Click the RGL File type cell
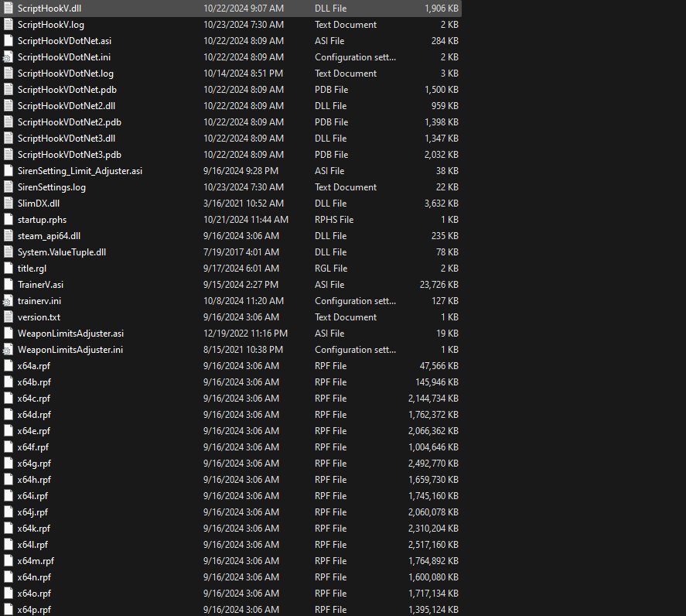 coord(331,269)
